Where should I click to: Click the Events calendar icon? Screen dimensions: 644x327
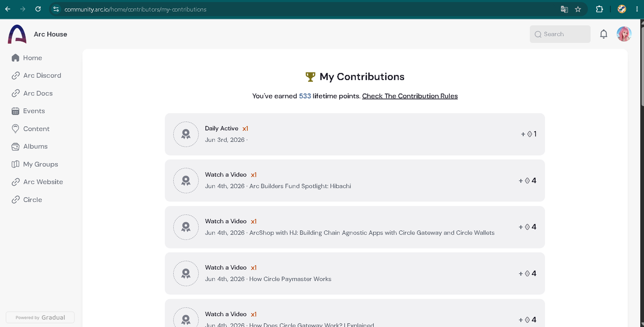tap(16, 111)
